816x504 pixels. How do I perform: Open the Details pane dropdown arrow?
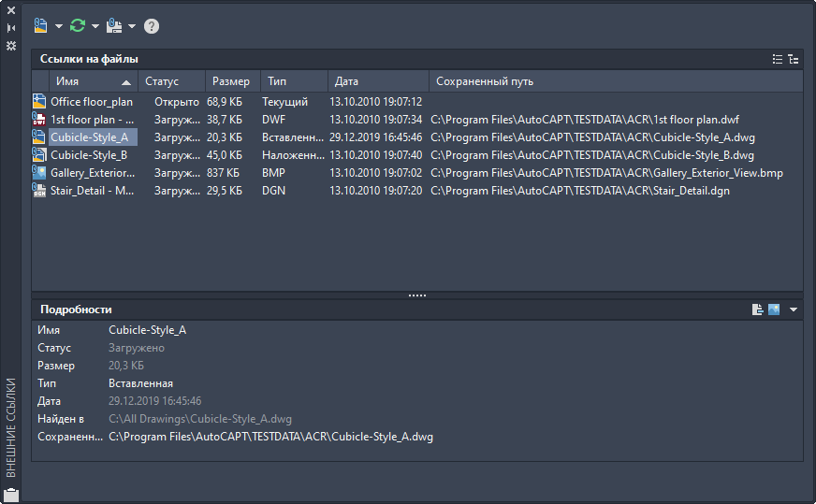[x=794, y=310]
